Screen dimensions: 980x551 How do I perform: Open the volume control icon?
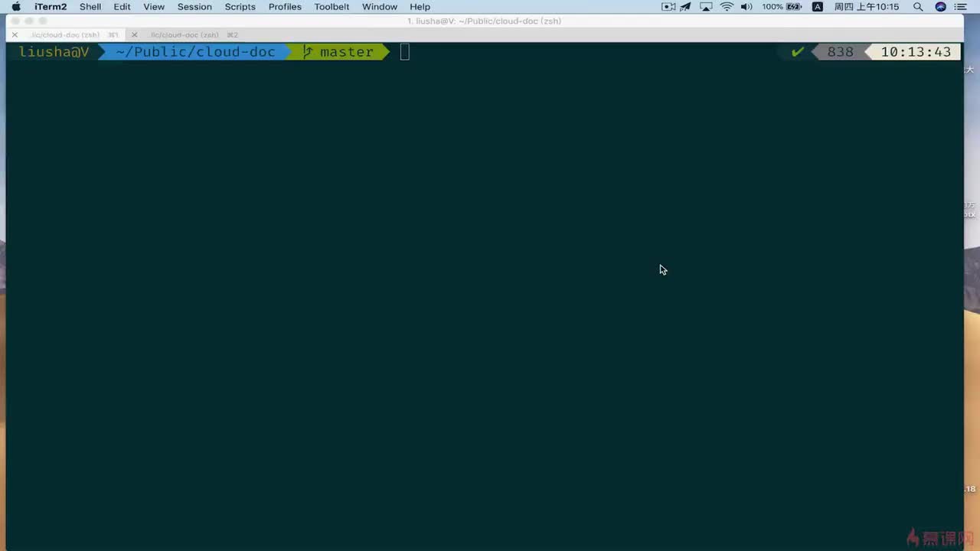click(x=746, y=7)
